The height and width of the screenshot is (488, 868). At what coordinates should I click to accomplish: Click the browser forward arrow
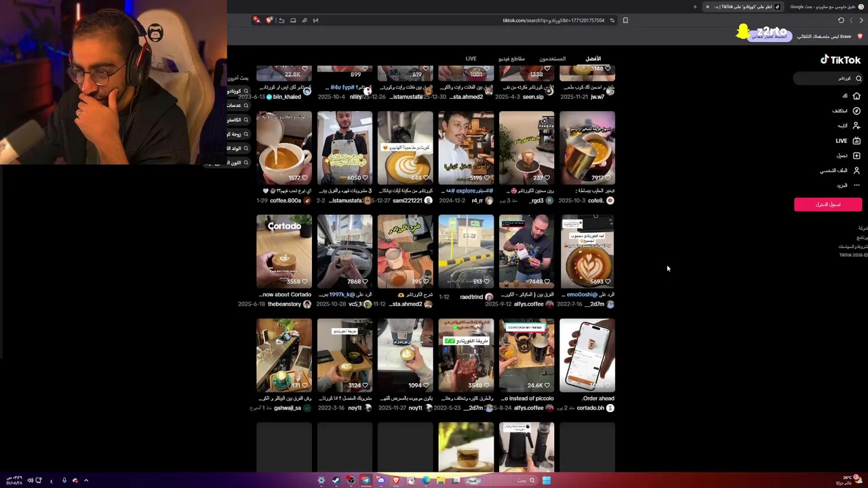click(x=852, y=20)
